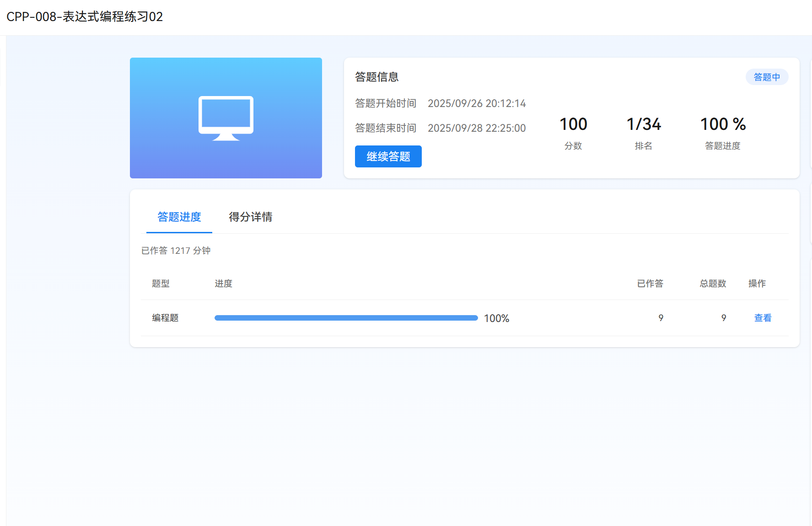Click the 100 % answer progress value
The height and width of the screenshot is (526, 812).
pos(723,124)
